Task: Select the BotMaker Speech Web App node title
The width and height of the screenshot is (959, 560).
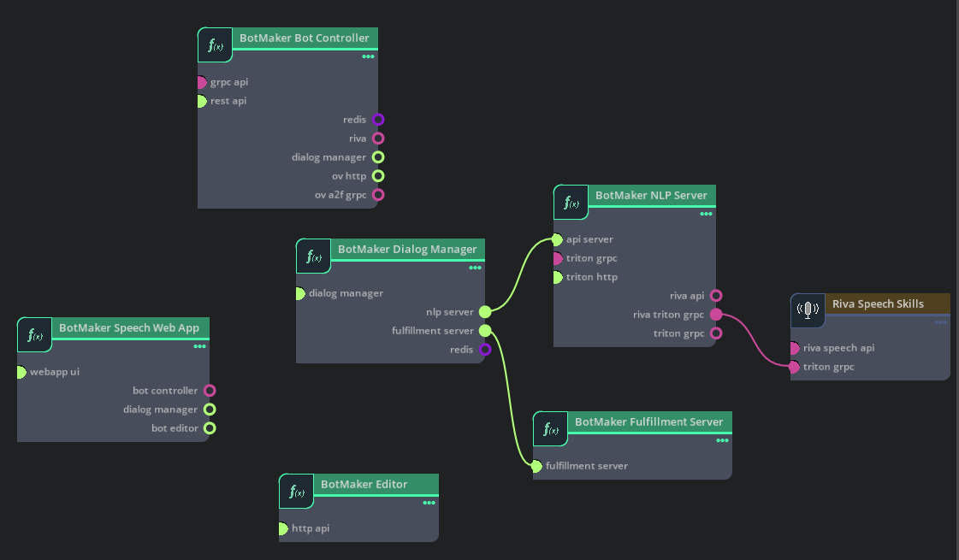Action: 129,327
